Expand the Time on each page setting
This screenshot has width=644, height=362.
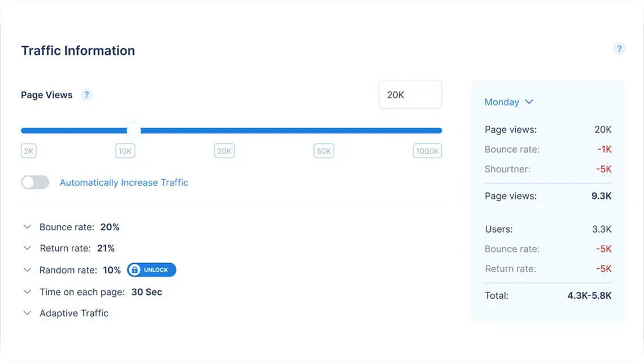28,292
